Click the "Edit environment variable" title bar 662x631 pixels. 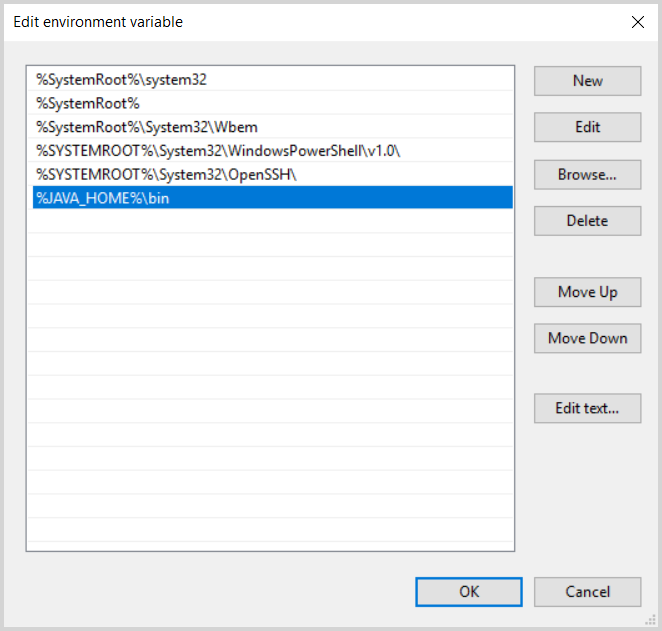tap(300, 21)
